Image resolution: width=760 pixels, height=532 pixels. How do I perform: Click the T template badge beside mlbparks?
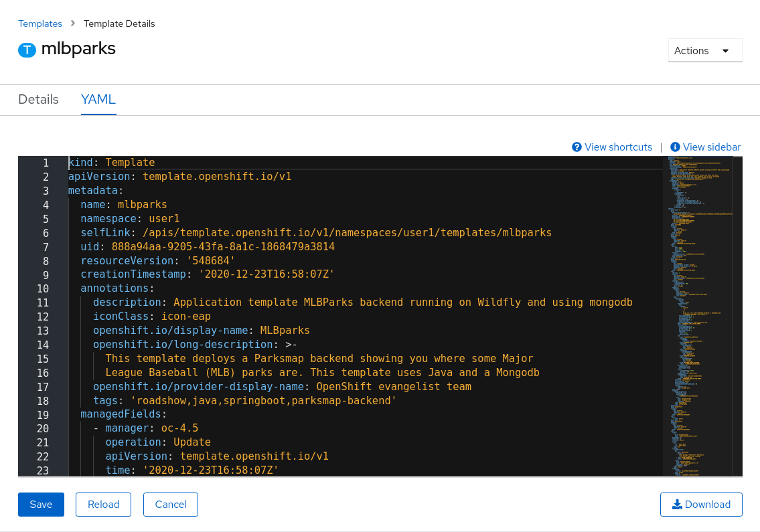(27, 50)
